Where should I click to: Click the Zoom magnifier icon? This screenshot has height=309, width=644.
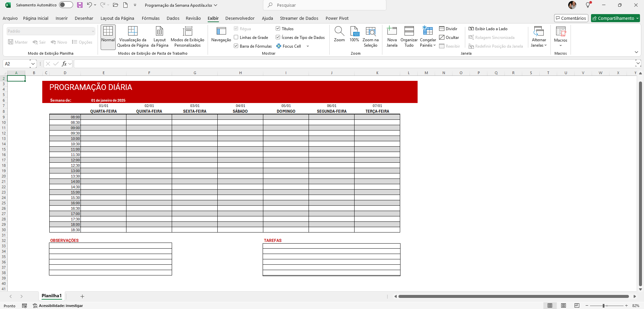[x=339, y=32]
